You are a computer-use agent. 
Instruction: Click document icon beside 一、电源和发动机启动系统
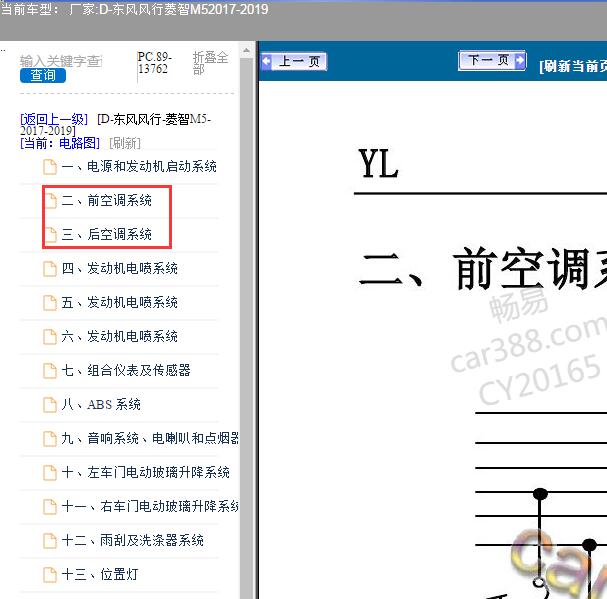(x=50, y=167)
